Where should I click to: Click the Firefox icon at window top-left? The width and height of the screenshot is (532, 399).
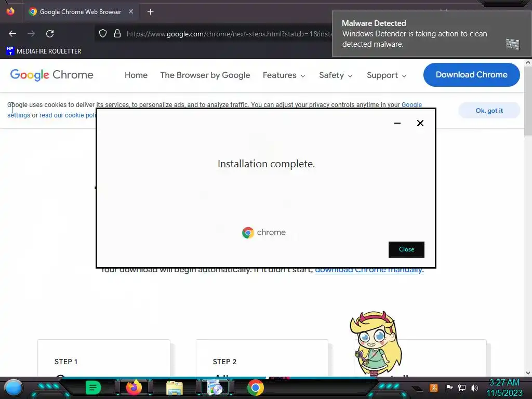pyautogui.click(x=10, y=11)
